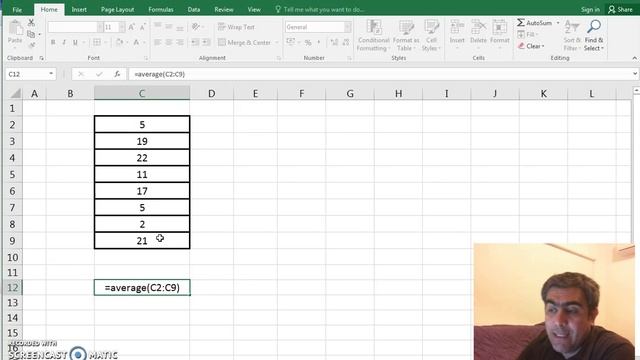Decrease font size with smaller A icon
Viewport: 640px width, 360px height.
click(142, 27)
